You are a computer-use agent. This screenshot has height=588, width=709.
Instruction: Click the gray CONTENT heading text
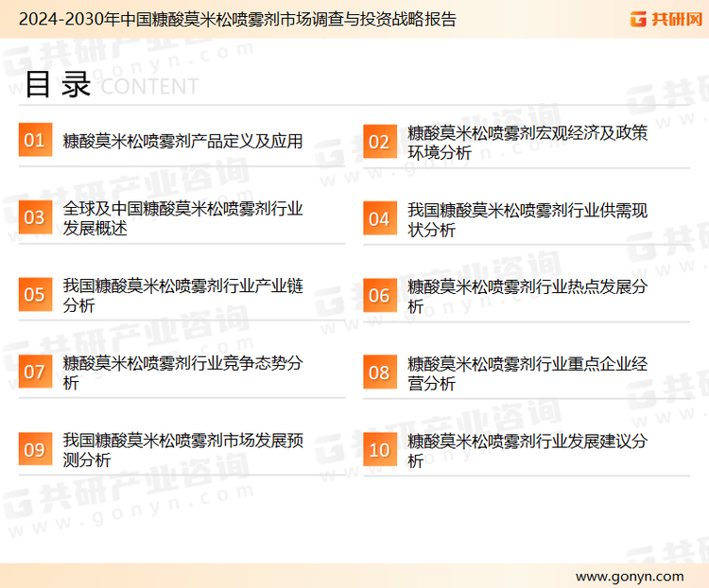pyautogui.click(x=149, y=86)
